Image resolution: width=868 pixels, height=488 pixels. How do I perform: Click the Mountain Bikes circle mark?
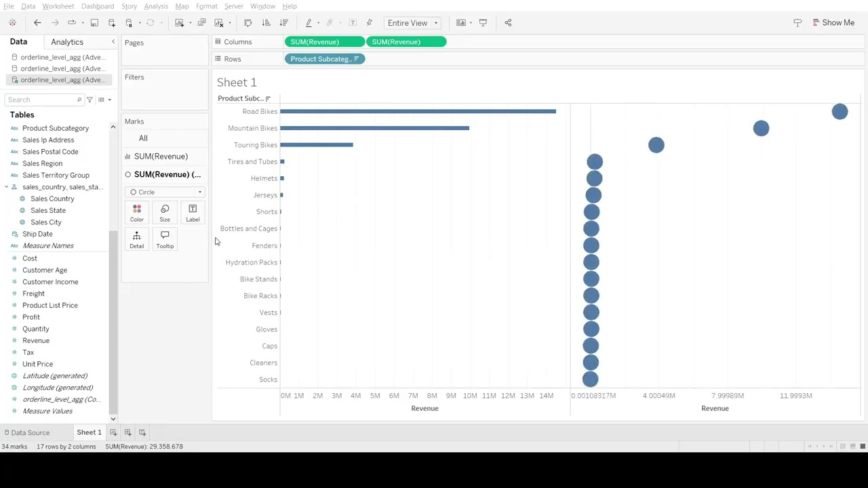click(761, 128)
